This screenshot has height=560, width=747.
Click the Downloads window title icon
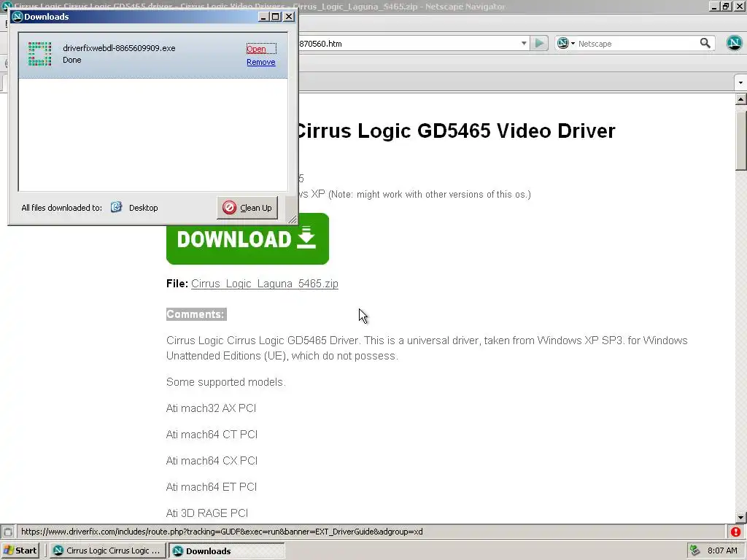(18, 17)
